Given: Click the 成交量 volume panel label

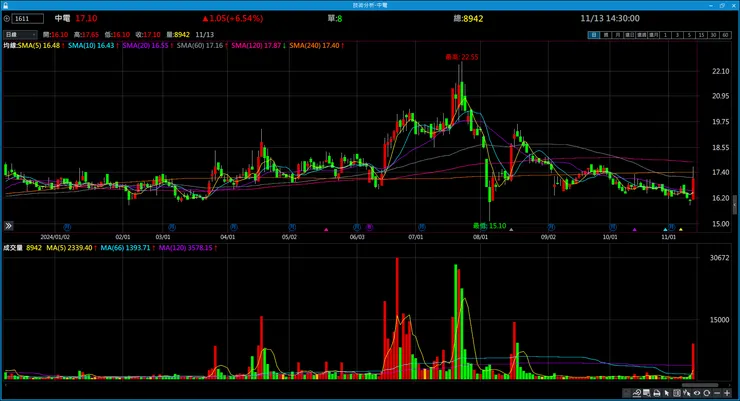Looking at the screenshot, I should point(13,248).
